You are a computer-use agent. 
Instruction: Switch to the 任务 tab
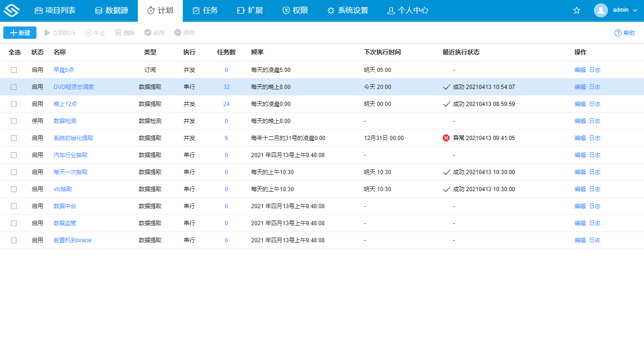point(205,9)
